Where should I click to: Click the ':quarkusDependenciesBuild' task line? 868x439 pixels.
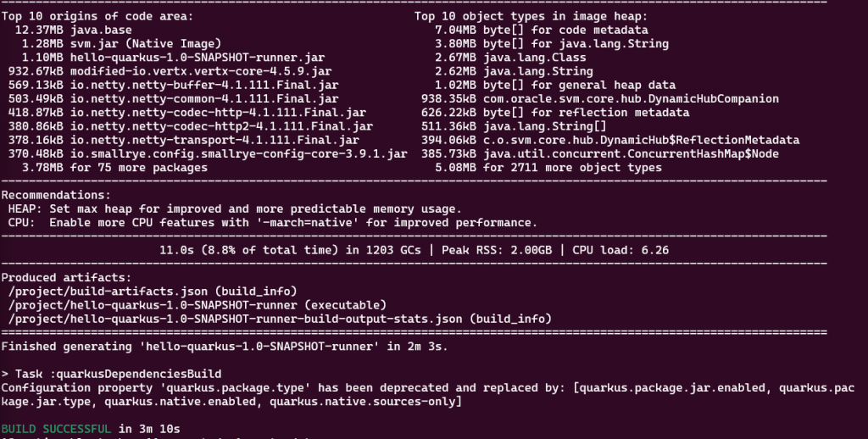[111, 375]
